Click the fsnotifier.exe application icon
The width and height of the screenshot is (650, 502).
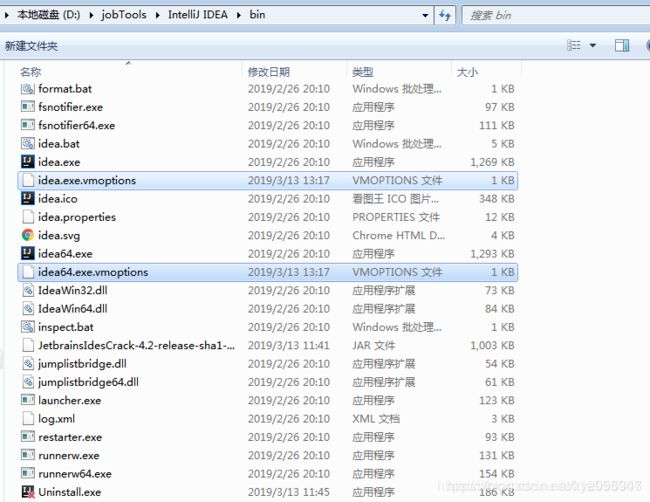tap(28, 107)
